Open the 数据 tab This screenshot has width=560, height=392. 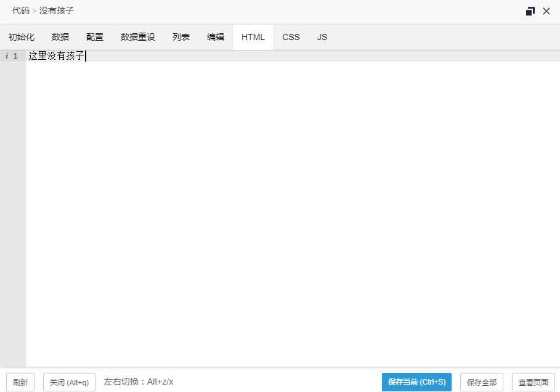click(60, 37)
